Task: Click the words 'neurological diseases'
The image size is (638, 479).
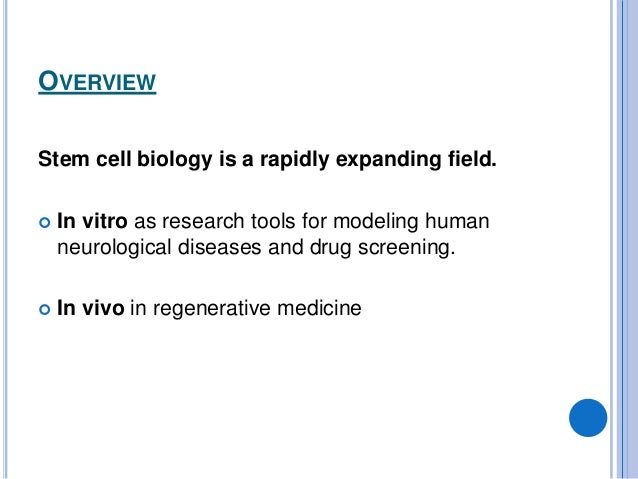Action: (x=159, y=248)
